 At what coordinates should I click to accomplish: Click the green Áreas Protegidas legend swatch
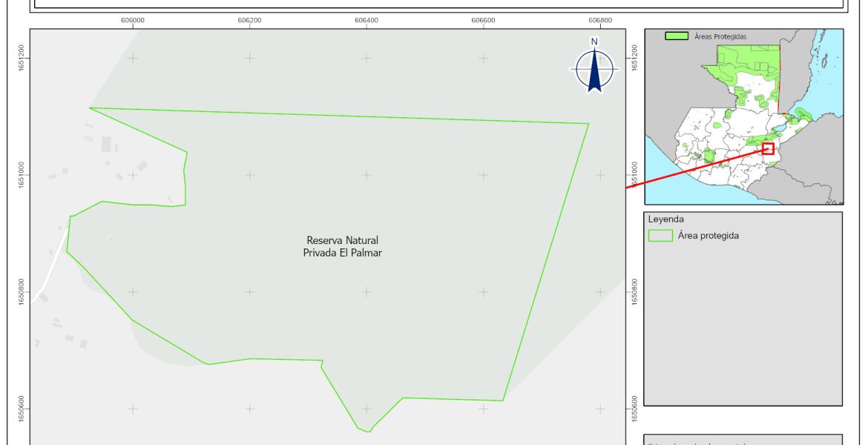point(676,36)
